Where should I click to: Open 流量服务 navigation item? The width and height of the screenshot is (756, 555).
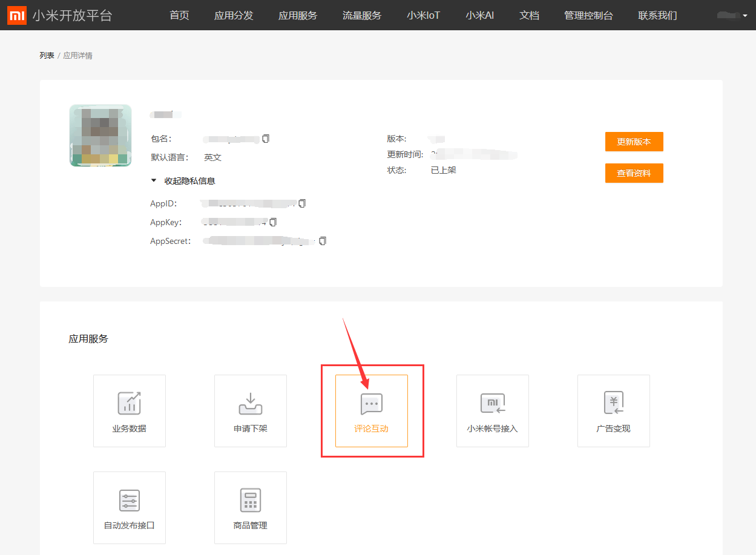point(362,15)
